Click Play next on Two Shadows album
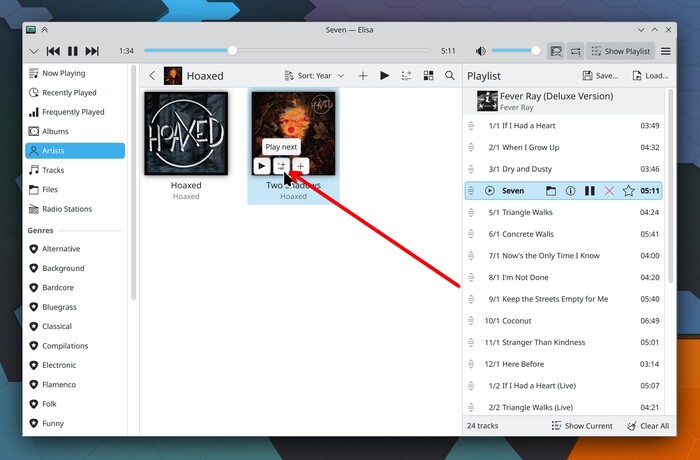700x460 pixels. (281, 167)
